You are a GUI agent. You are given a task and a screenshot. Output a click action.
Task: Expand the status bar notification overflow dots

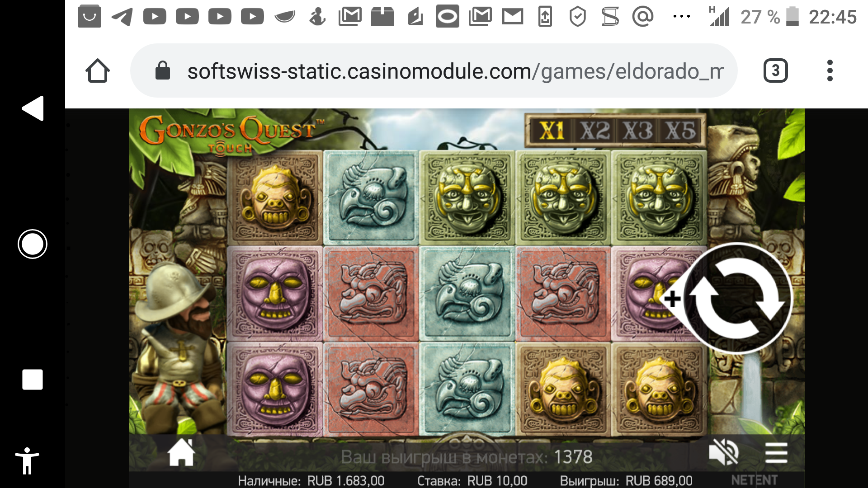click(681, 17)
